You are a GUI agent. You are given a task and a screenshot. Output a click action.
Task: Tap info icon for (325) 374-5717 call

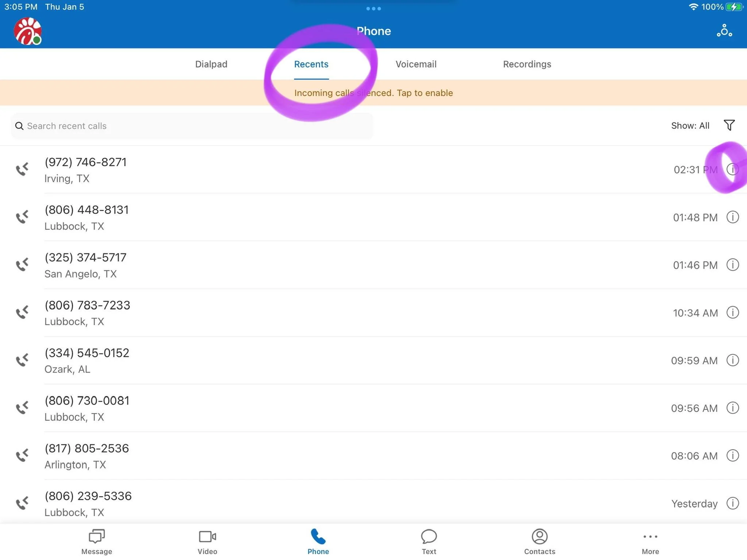click(732, 265)
